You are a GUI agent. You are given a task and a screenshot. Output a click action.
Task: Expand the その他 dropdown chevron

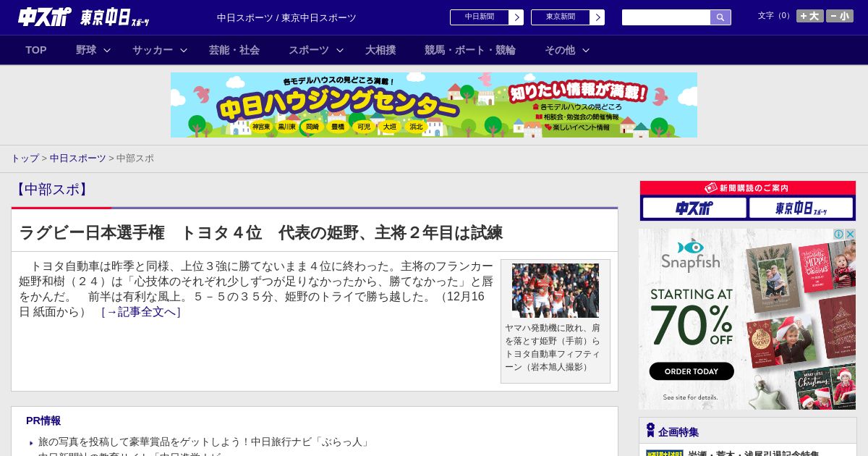tap(586, 50)
